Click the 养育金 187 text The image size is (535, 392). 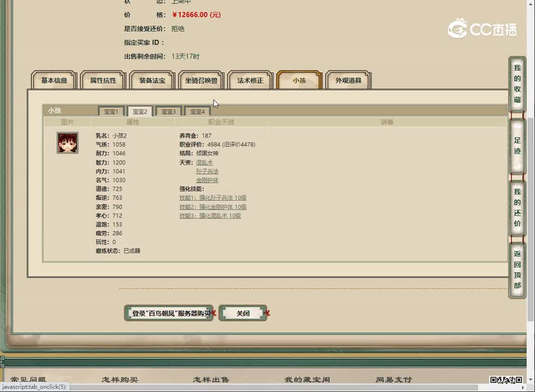[x=196, y=136]
